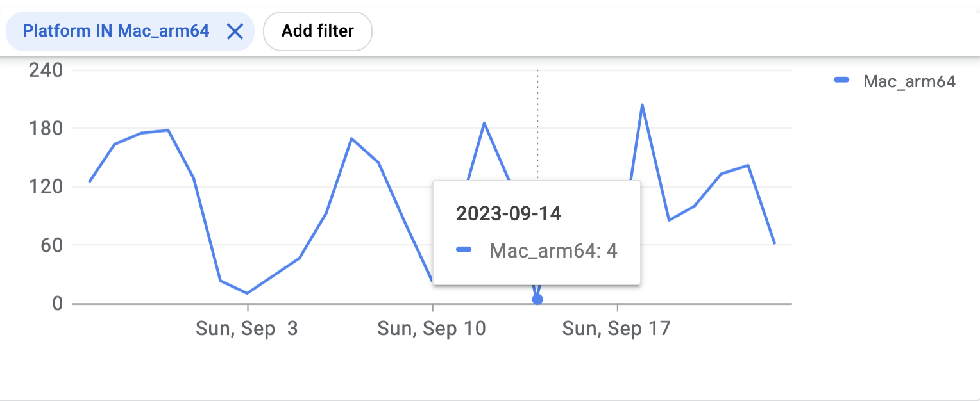Open the Add filter dialog
This screenshot has width=980, height=401.
point(317,31)
